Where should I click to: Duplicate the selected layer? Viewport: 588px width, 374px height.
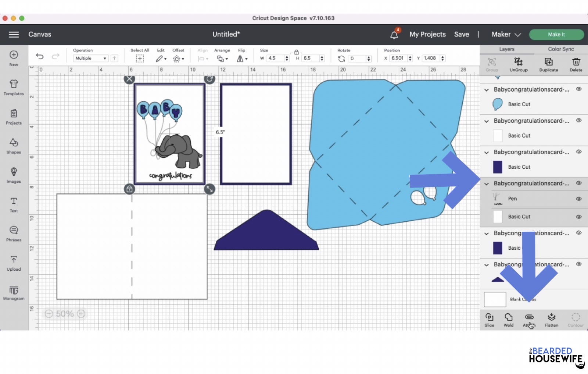548,64
